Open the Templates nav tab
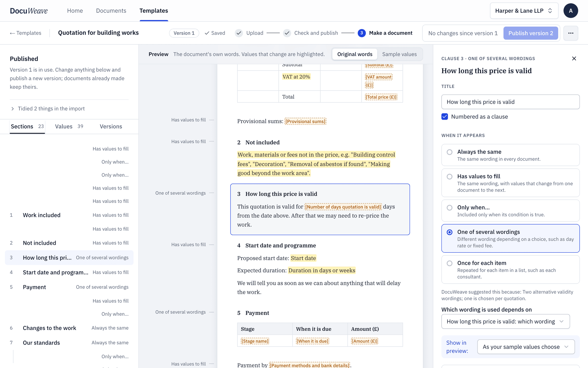This screenshot has height=368, width=588. click(154, 11)
